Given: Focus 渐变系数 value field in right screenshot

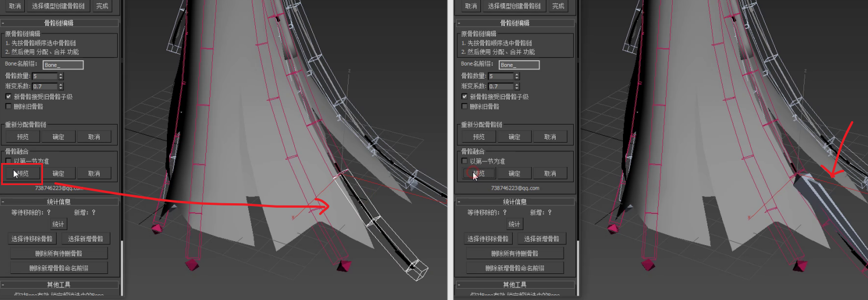Looking at the screenshot, I should (501, 87).
